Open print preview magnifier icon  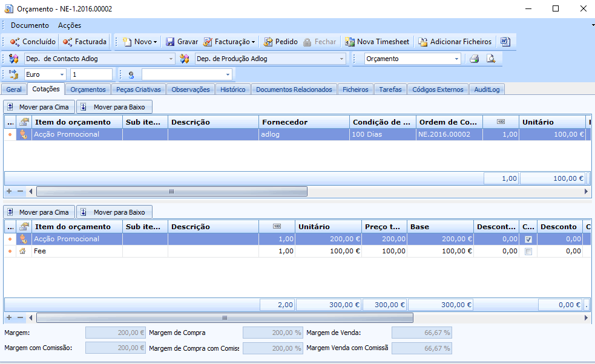click(x=491, y=59)
